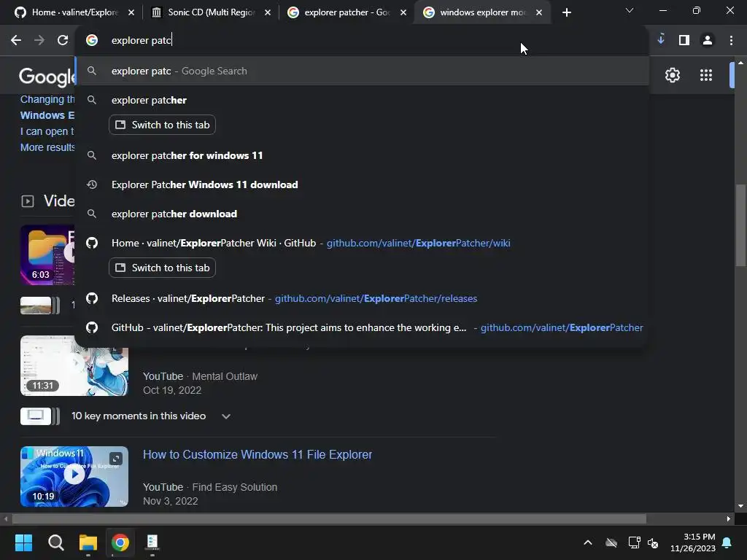747x560 pixels.
Task: Select the windows explorer mod tab
Action: (481, 13)
